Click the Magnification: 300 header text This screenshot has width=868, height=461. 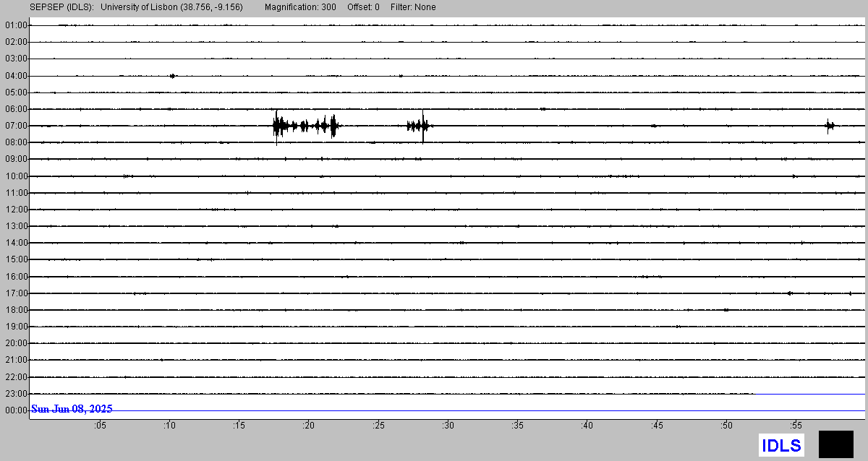click(300, 7)
